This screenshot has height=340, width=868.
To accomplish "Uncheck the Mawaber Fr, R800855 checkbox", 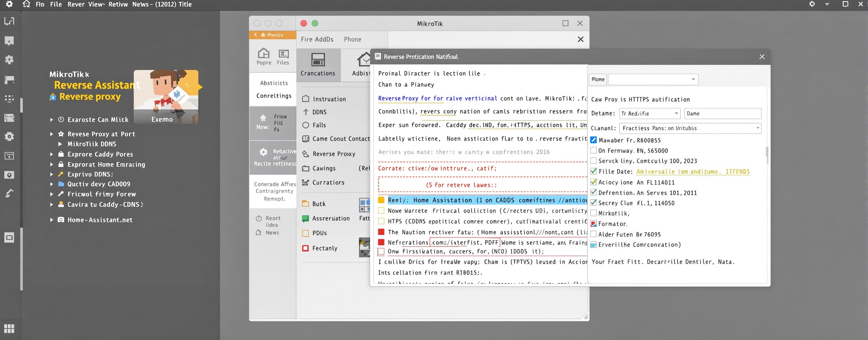I will click(593, 140).
